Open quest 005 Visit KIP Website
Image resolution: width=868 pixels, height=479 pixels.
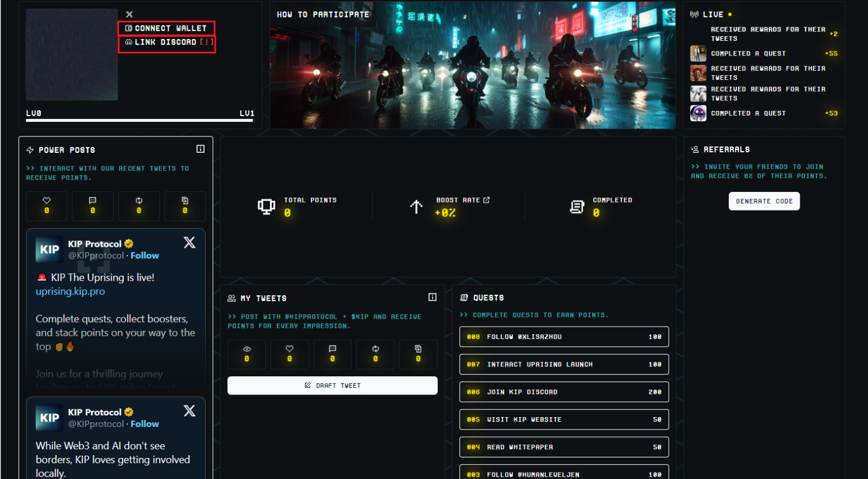[x=564, y=419]
